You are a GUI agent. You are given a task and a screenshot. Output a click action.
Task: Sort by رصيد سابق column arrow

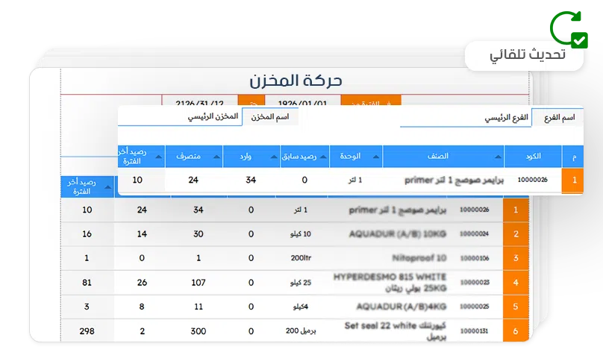(x=323, y=157)
